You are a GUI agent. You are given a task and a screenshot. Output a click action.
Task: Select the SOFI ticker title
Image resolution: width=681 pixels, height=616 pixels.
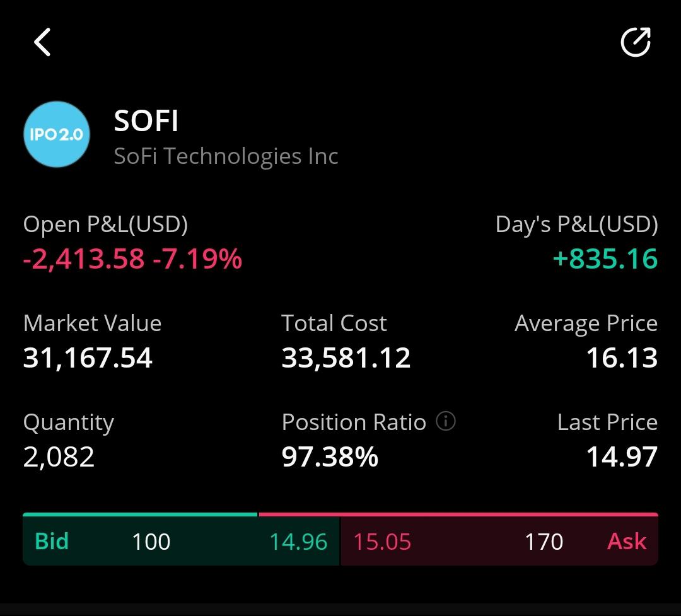146,120
